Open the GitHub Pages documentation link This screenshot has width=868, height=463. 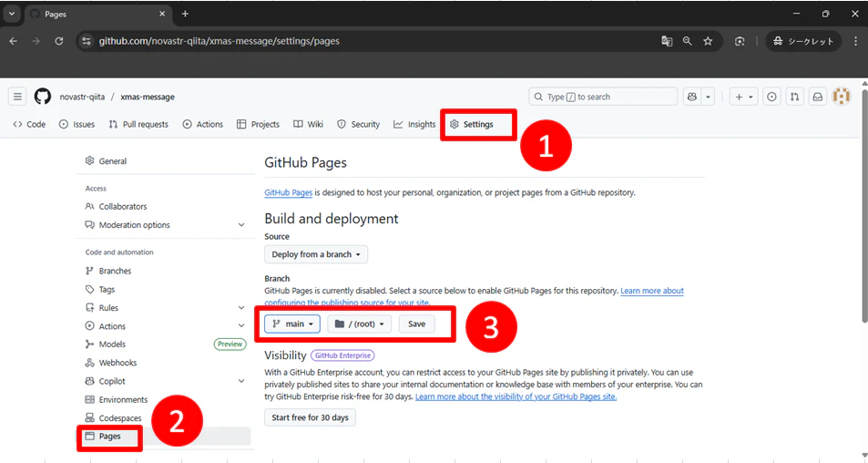tap(289, 192)
